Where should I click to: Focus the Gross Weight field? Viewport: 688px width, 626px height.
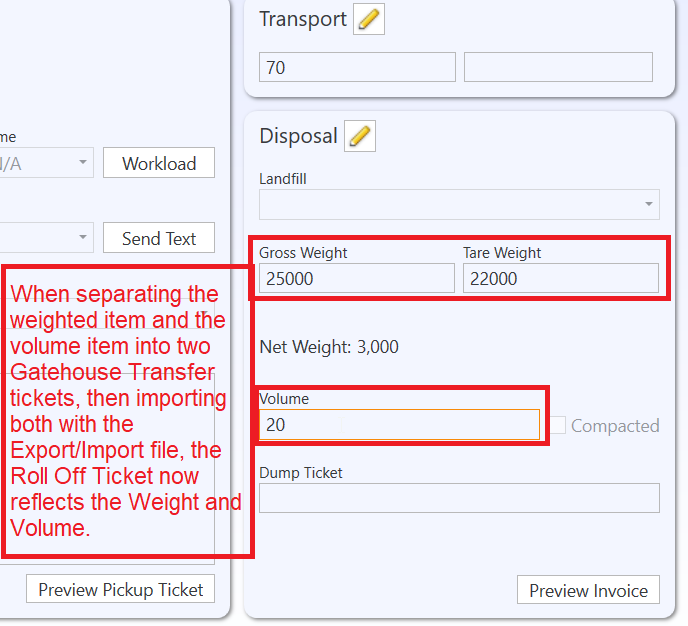[356, 279]
